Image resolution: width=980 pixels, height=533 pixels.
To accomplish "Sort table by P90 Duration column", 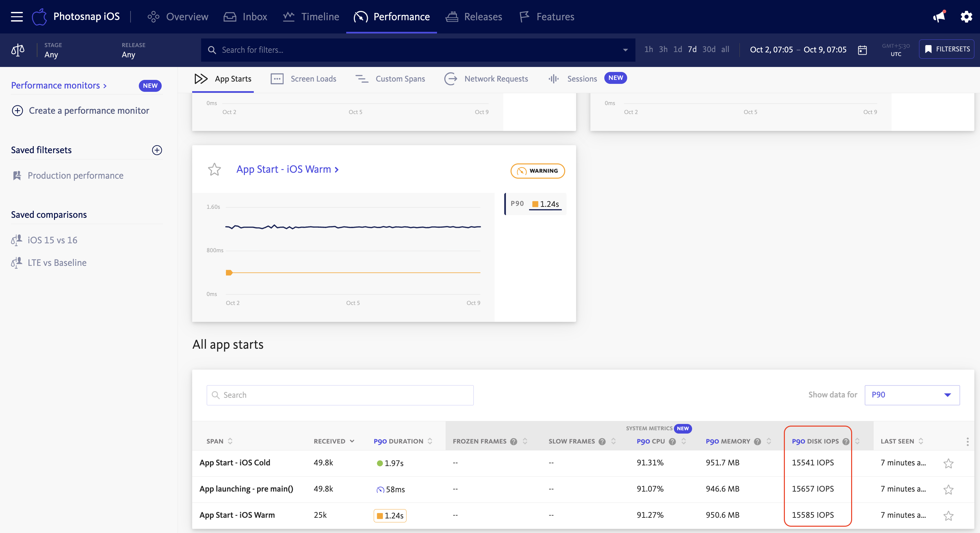I will point(403,441).
